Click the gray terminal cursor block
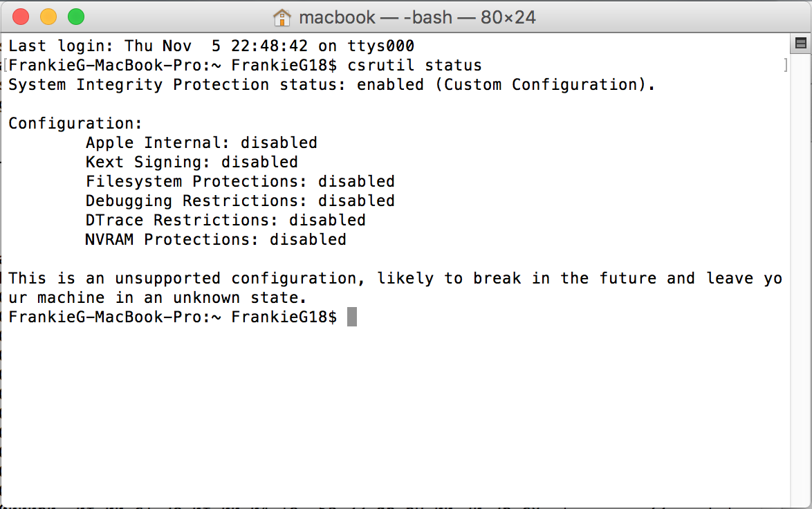The image size is (812, 509). pos(352,317)
